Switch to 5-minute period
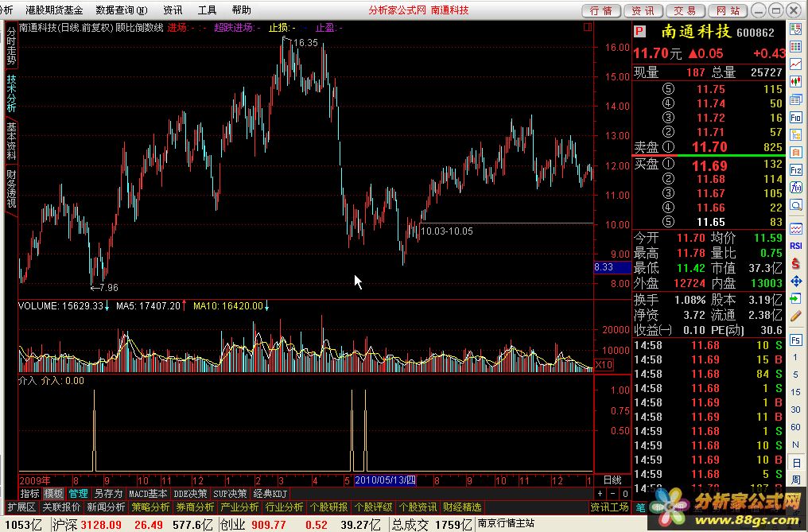This screenshot has height=532, width=808. pos(795,375)
